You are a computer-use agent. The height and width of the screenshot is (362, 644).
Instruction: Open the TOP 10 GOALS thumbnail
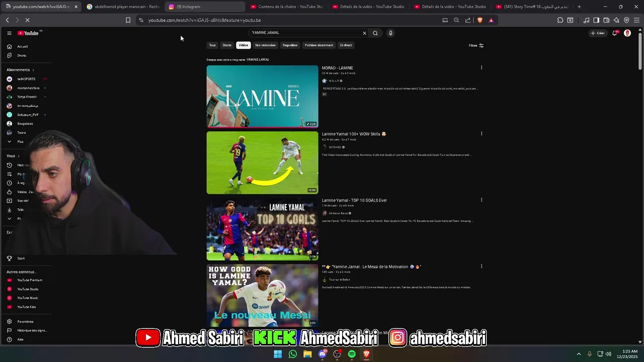coord(262,229)
